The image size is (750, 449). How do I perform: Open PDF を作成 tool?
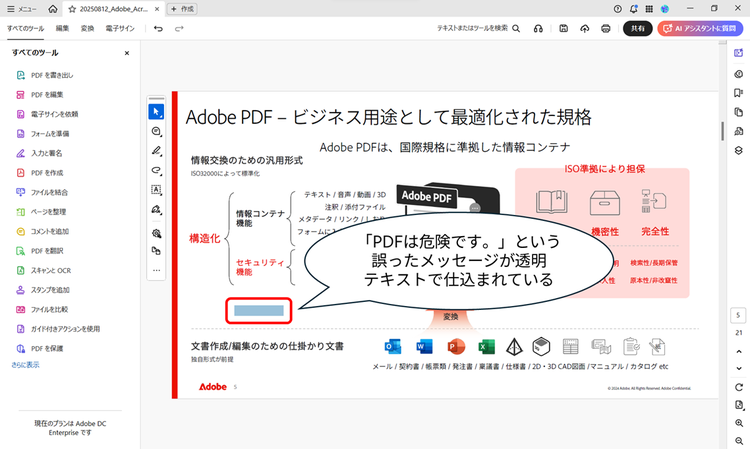point(40,173)
